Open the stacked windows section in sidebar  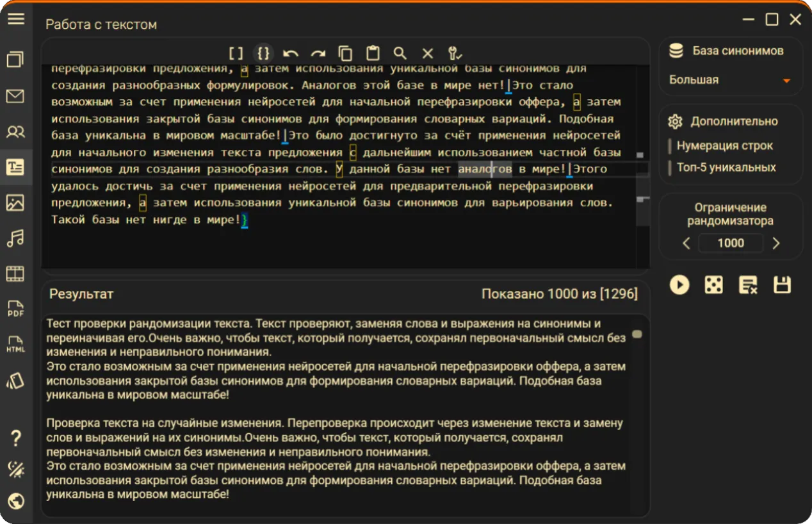coord(15,60)
